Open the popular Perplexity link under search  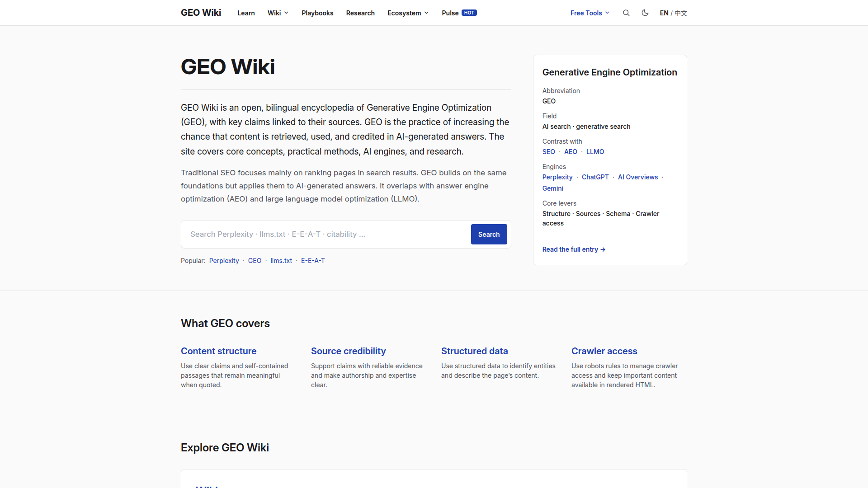point(224,261)
